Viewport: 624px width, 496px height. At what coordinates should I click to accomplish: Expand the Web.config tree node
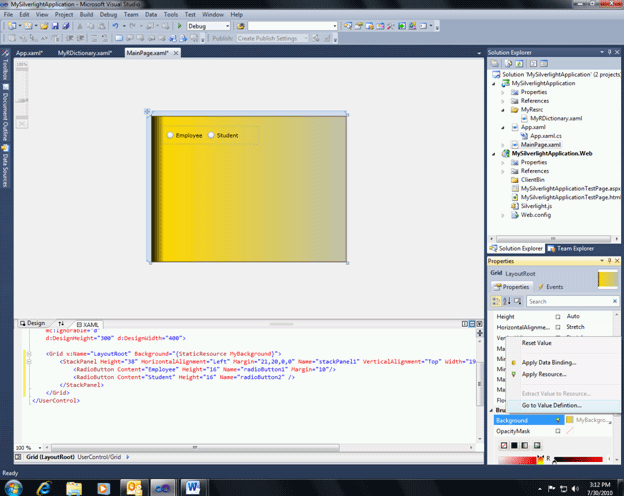[505, 214]
